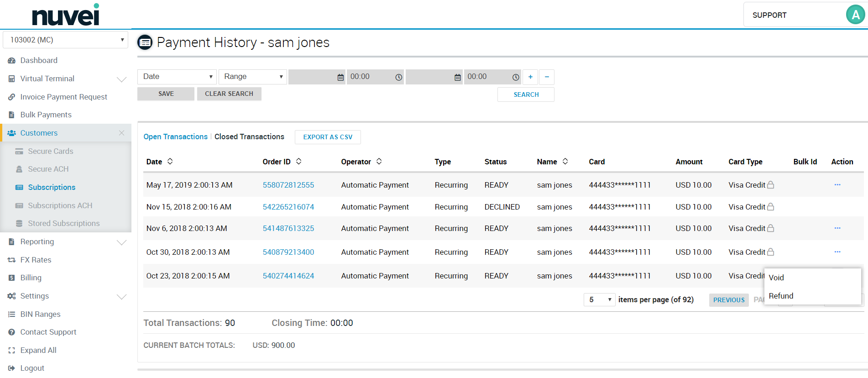Click the user avatar icon labeled A

tap(856, 15)
